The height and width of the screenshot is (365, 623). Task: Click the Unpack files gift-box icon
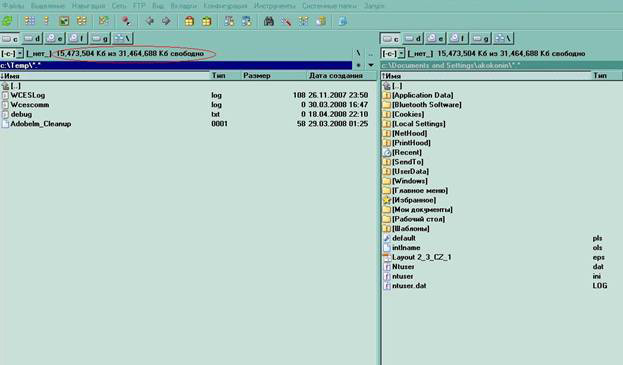point(207,21)
